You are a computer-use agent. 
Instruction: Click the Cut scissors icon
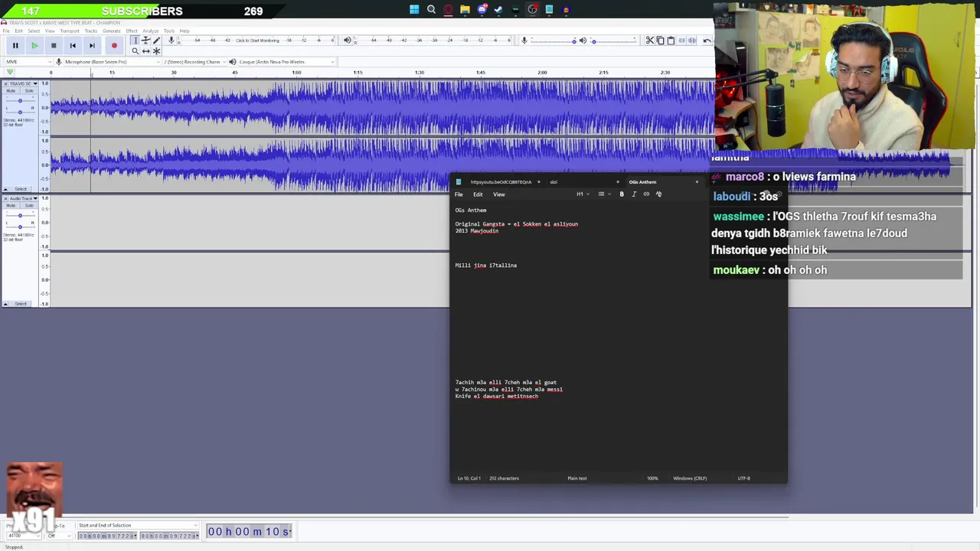650,41
